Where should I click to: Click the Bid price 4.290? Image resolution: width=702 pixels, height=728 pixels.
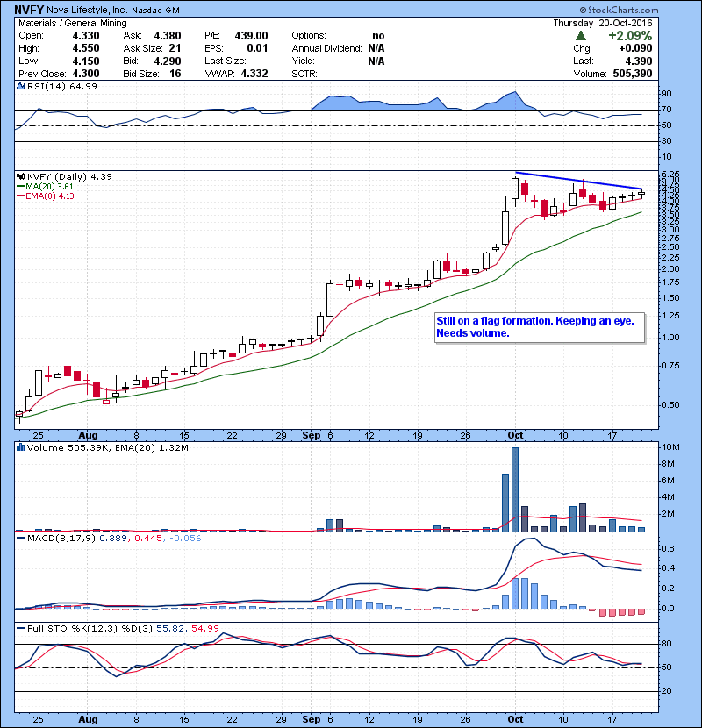click(x=168, y=61)
